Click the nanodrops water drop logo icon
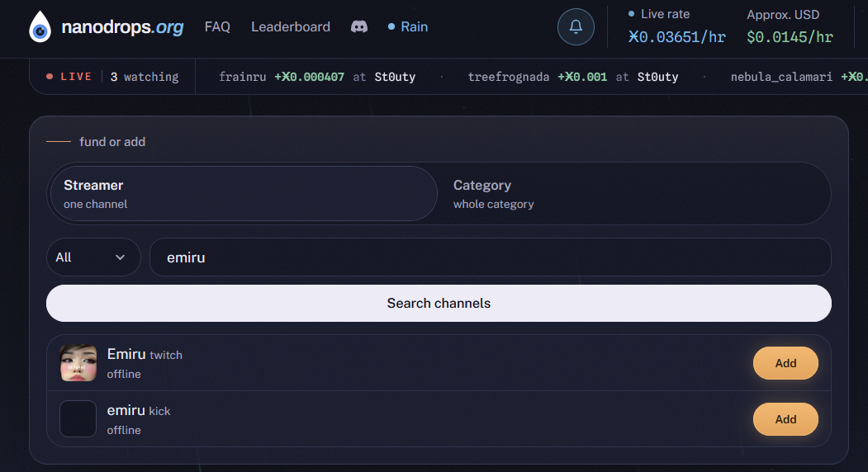 tap(40, 26)
